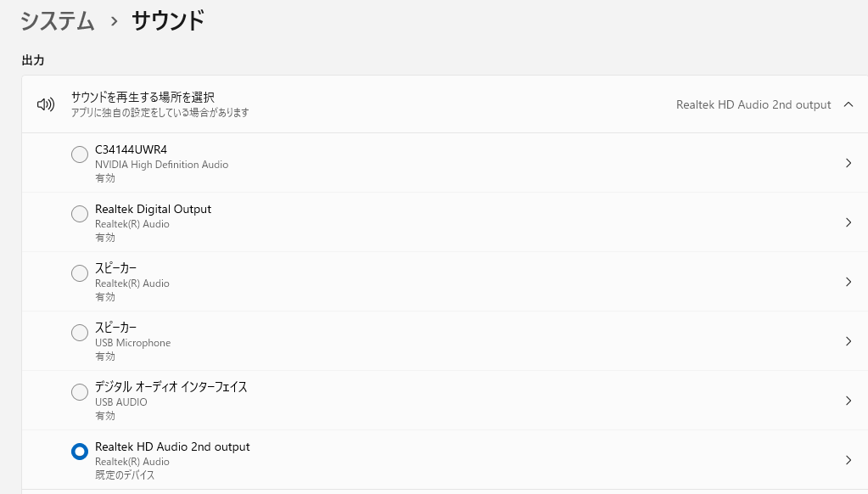Select Realtek HD Audio 2nd output radio
The width and height of the screenshot is (868, 494).
pos(80,452)
